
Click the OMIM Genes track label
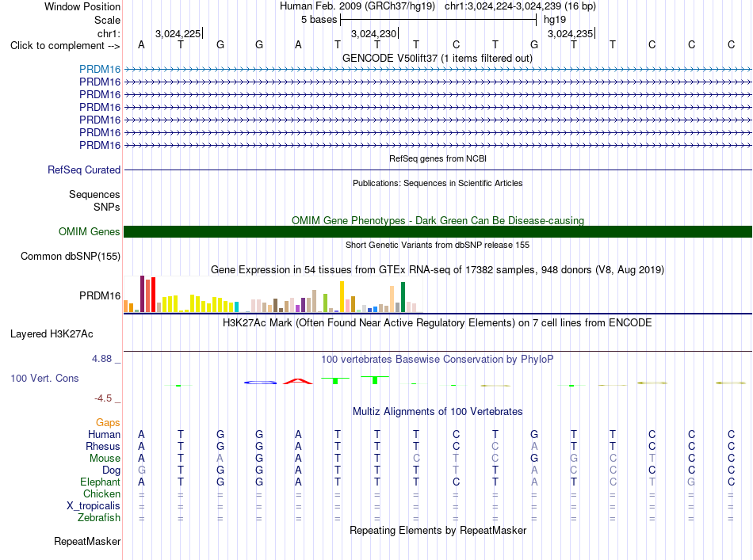(x=90, y=232)
